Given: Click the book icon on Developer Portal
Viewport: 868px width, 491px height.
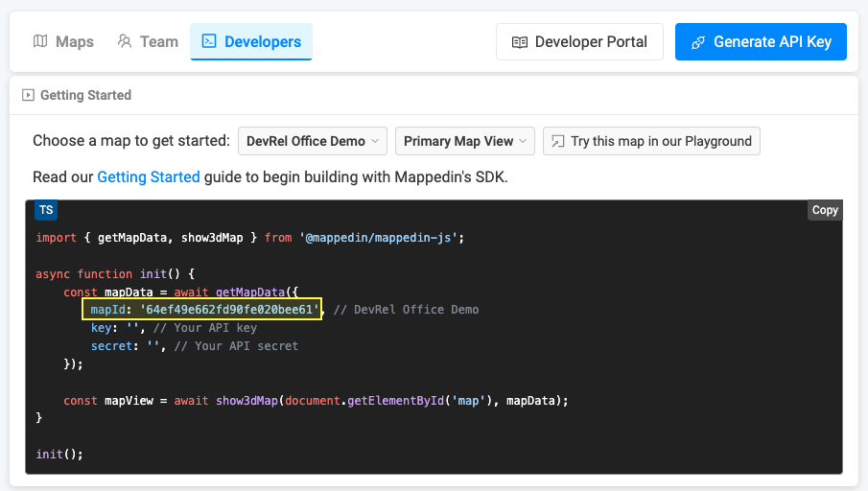Looking at the screenshot, I should pos(520,42).
